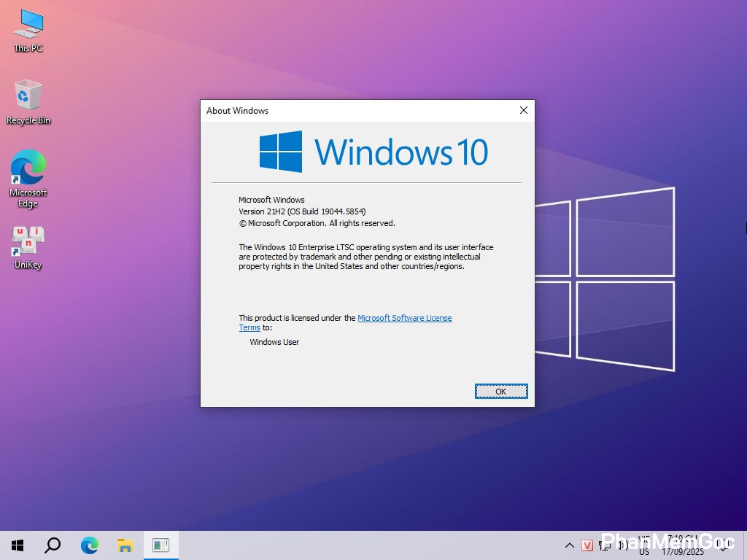Click the UniKey tray icon
Image resolution: width=747 pixels, height=560 pixels.
pyautogui.click(x=587, y=545)
